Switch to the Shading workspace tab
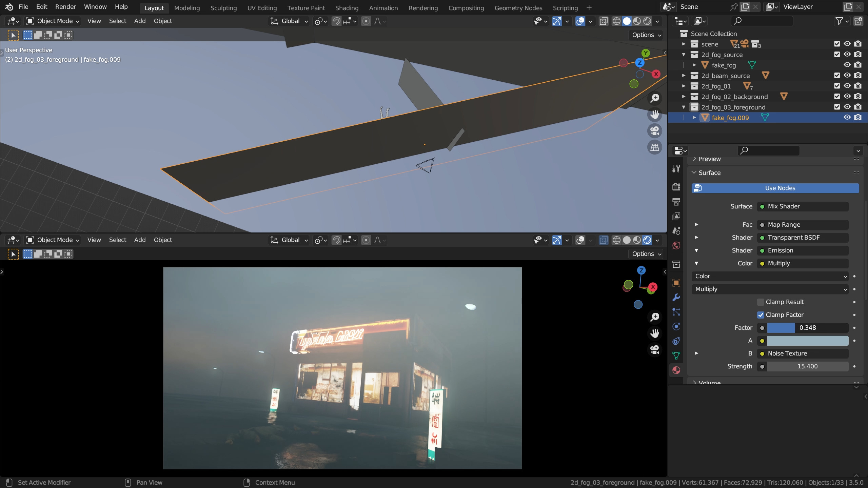This screenshot has height=488, width=868. tap(346, 7)
